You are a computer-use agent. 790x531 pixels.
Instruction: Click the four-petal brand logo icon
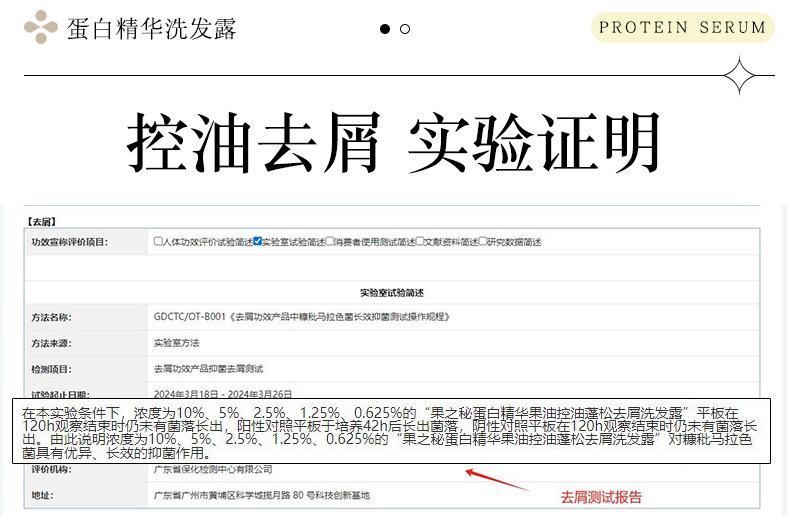[41, 27]
